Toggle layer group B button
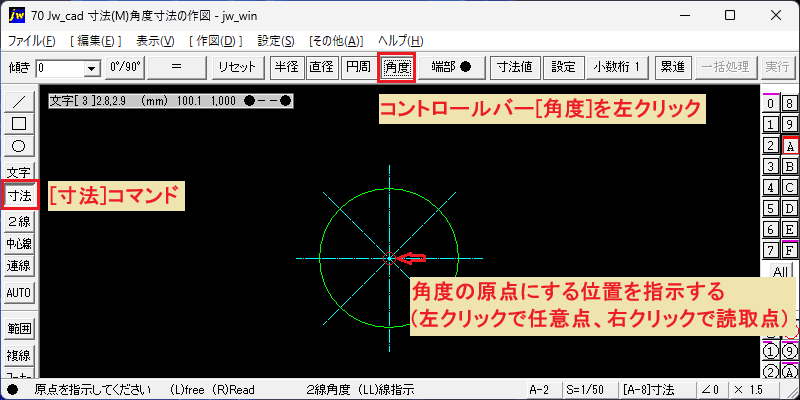800x400 pixels. (x=790, y=166)
